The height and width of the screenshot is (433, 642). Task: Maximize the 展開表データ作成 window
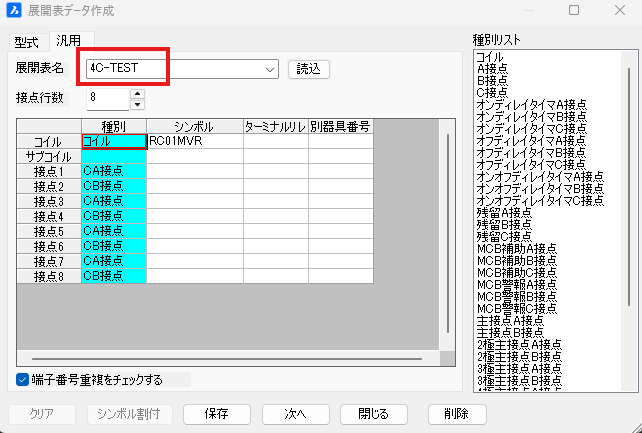[574, 10]
